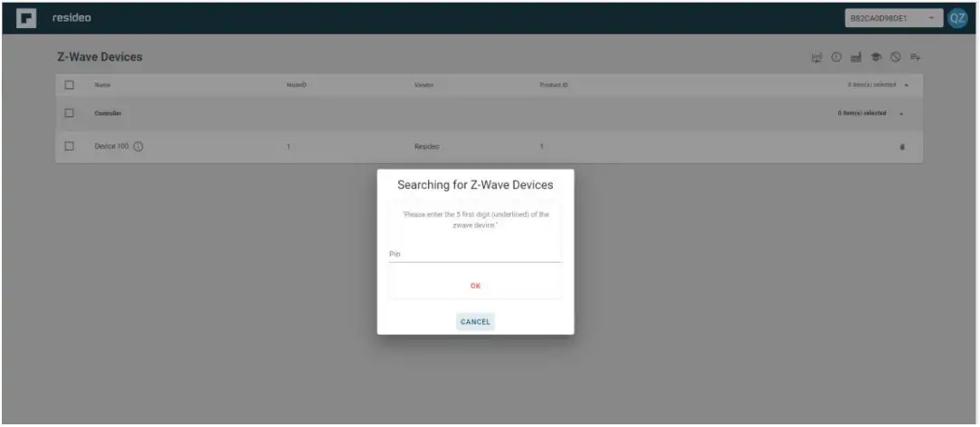
Task: Click the Pin input field
Action: [x=475, y=254]
